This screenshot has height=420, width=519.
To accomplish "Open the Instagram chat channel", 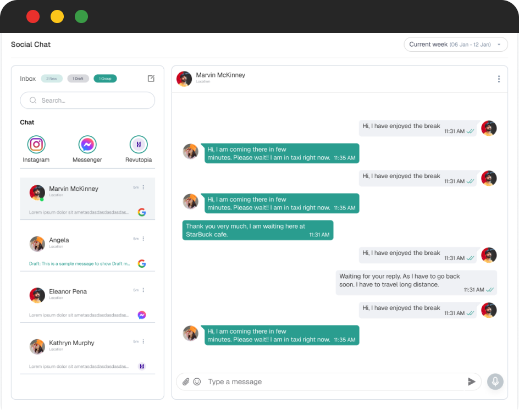I will click(x=36, y=145).
